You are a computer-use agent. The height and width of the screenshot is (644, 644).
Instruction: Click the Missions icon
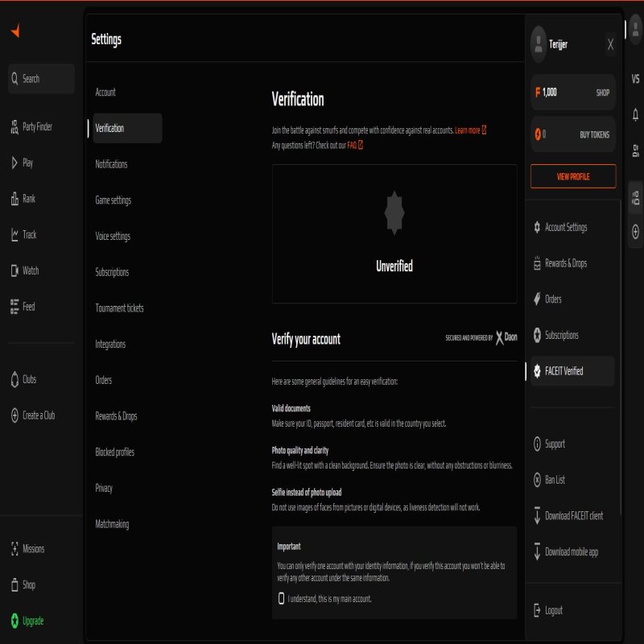[15, 548]
